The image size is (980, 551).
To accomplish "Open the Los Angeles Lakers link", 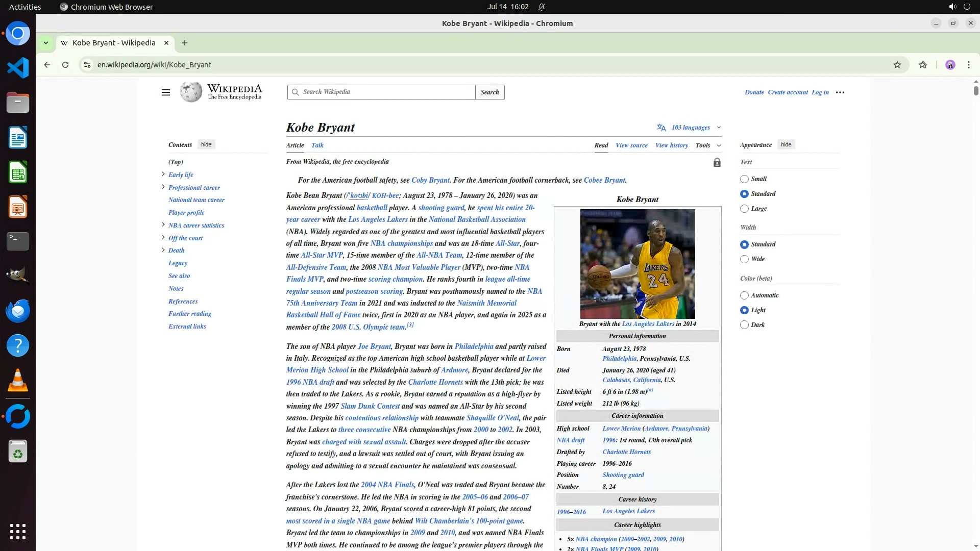I will pyautogui.click(x=378, y=219).
